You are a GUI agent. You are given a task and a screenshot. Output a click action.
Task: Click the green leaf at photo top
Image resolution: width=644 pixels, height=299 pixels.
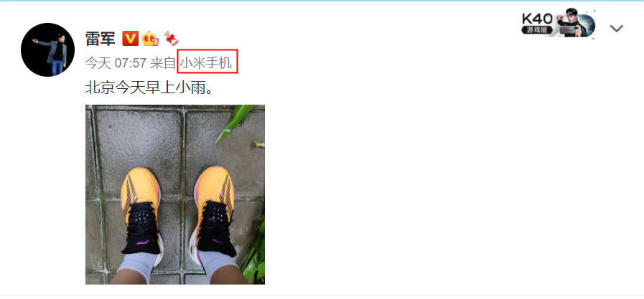(x=235, y=122)
